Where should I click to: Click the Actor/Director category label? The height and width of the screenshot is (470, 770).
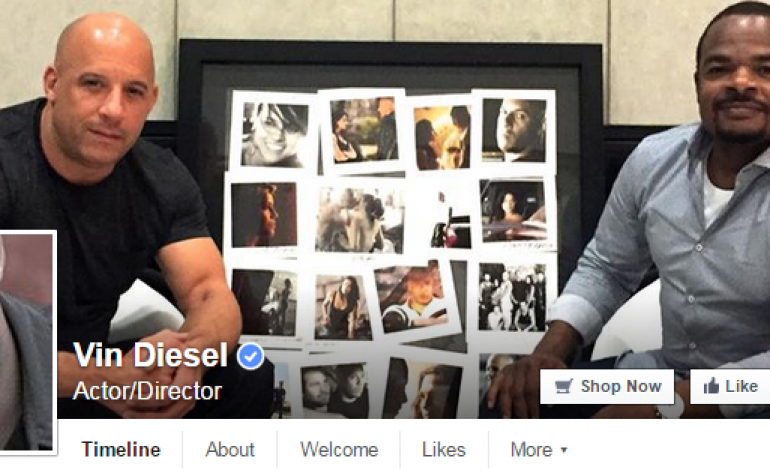pos(147,391)
